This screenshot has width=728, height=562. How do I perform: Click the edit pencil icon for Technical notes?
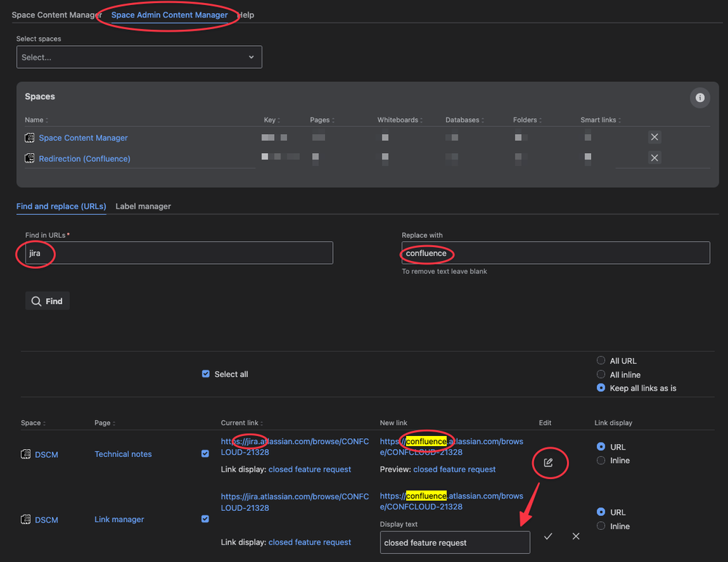click(x=548, y=463)
